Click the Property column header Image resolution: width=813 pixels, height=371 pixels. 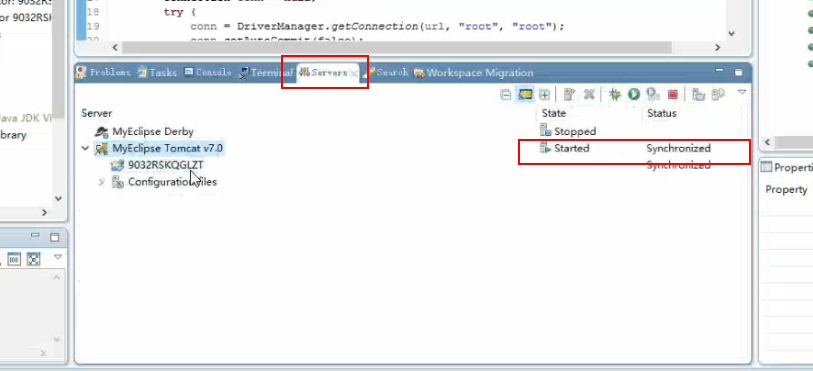(786, 190)
